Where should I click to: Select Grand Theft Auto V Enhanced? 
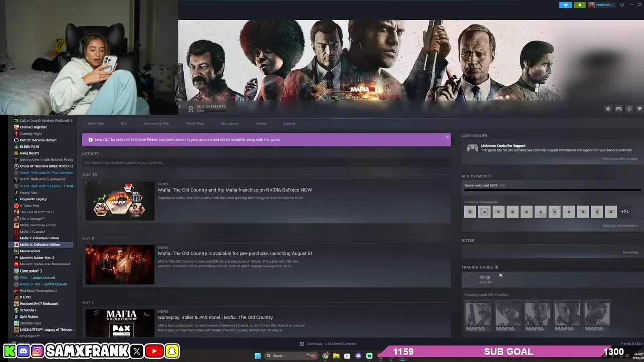coord(43,179)
